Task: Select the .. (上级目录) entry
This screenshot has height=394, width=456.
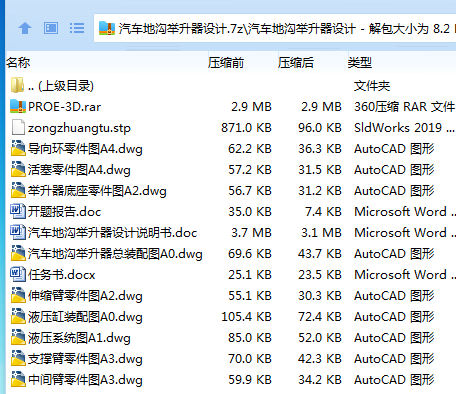Action: tap(61, 86)
